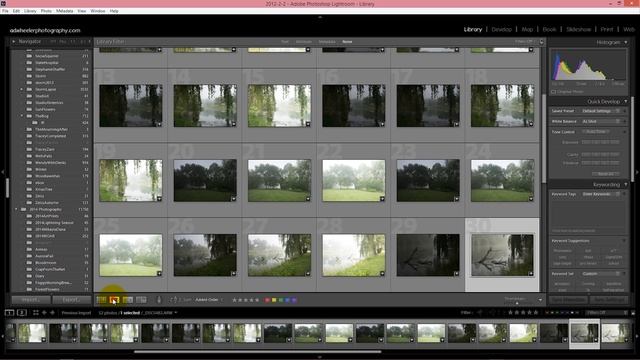The height and width of the screenshot is (360, 640).
Task: Select grid thumbnail number 15
Action: point(279,106)
